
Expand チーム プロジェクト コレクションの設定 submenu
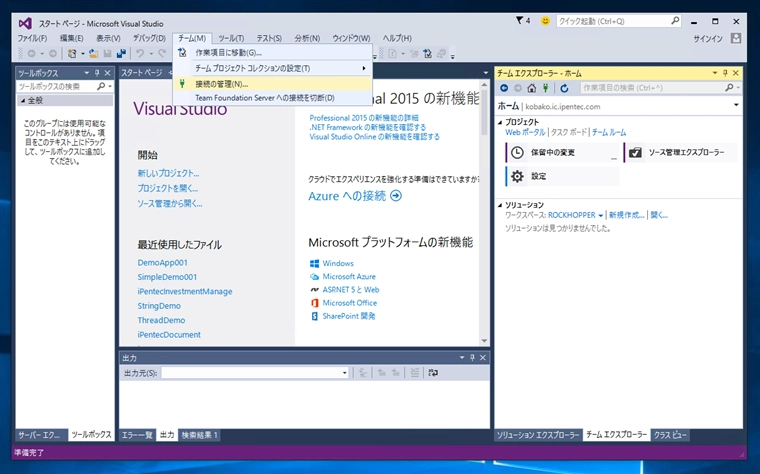pos(273,68)
